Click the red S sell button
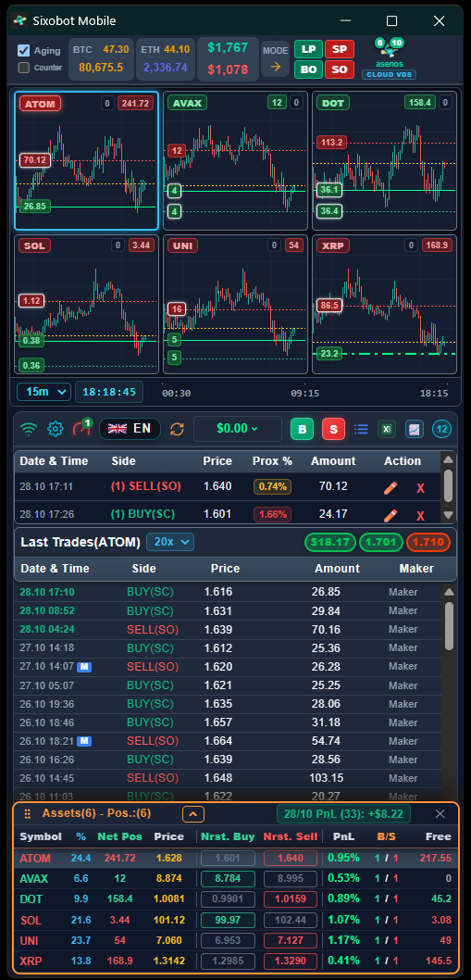The width and height of the screenshot is (471, 980). tap(333, 430)
